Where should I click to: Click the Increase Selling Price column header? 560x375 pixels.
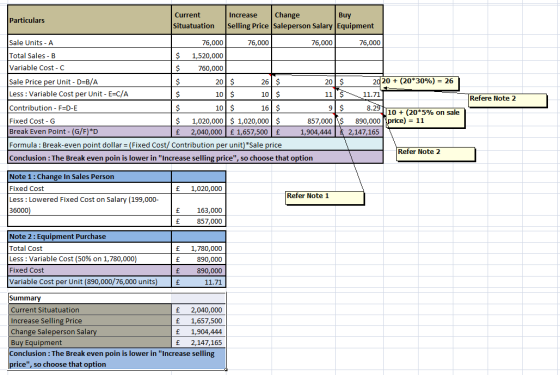tap(249, 20)
